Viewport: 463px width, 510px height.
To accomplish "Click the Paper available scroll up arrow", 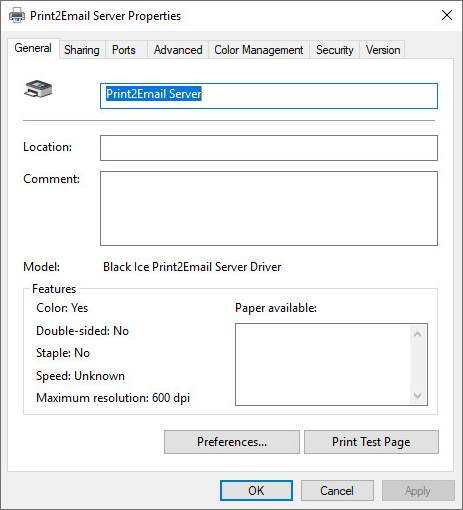I will click(417, 334).
